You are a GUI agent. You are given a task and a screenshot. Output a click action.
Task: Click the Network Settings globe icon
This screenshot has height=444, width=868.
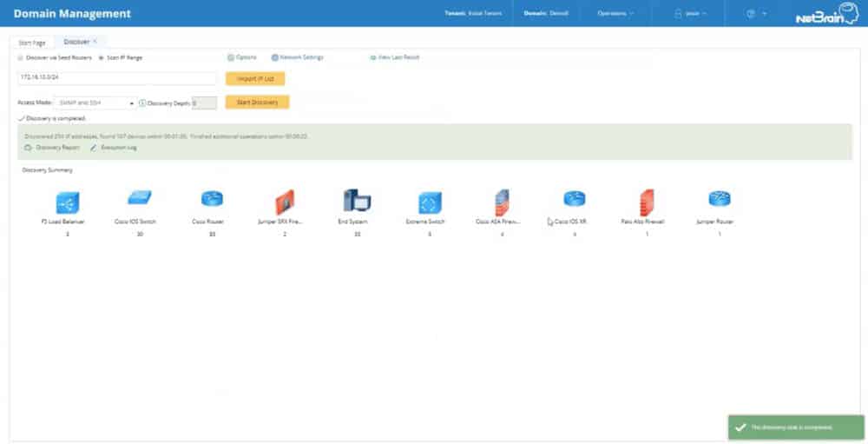pyautogui.click(x=274, y=57)
